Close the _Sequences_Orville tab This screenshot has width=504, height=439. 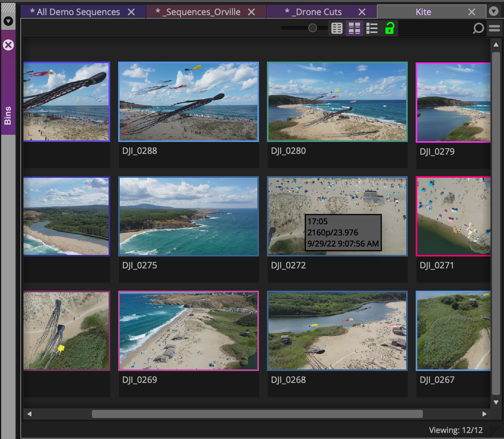pyautogui.click(x=251, y=12)
